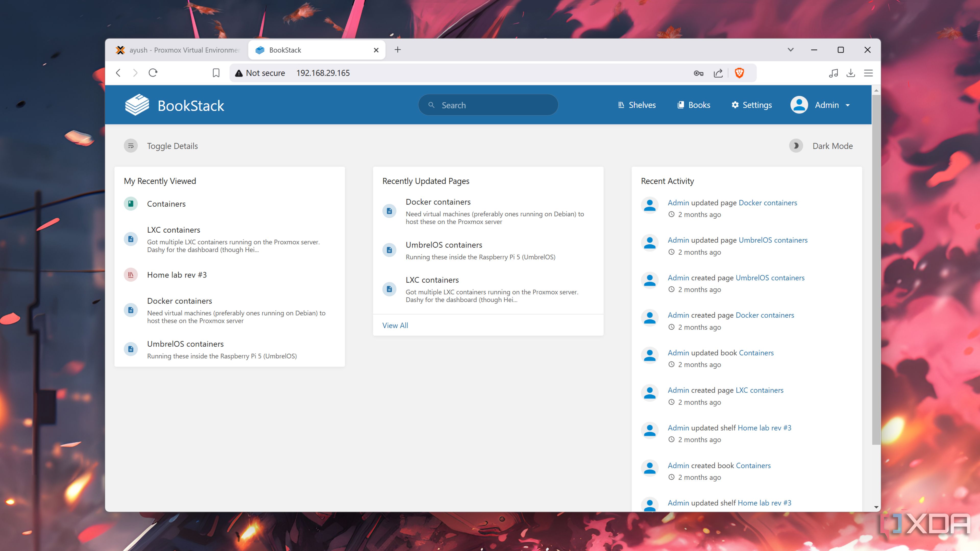
Task: Click 'My Recently Viewed' heading
Action: coord(160,181)
